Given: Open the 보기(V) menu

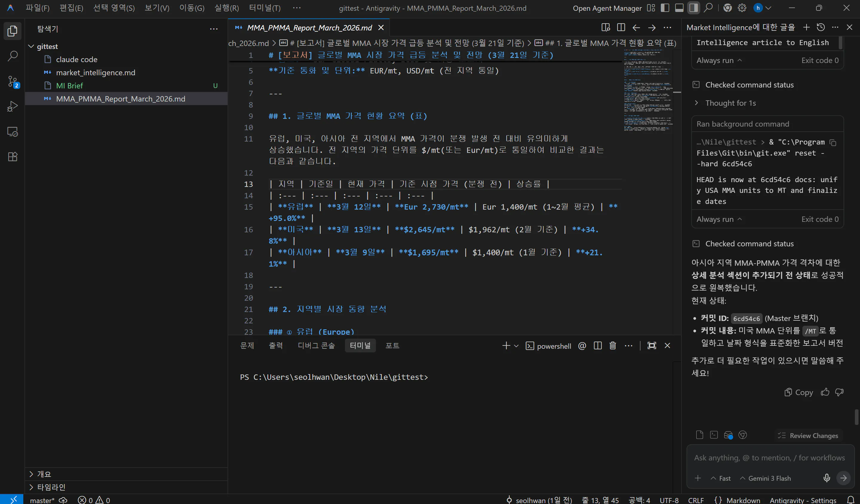Looking at the screenshot, I should click(x=157, y=8).
